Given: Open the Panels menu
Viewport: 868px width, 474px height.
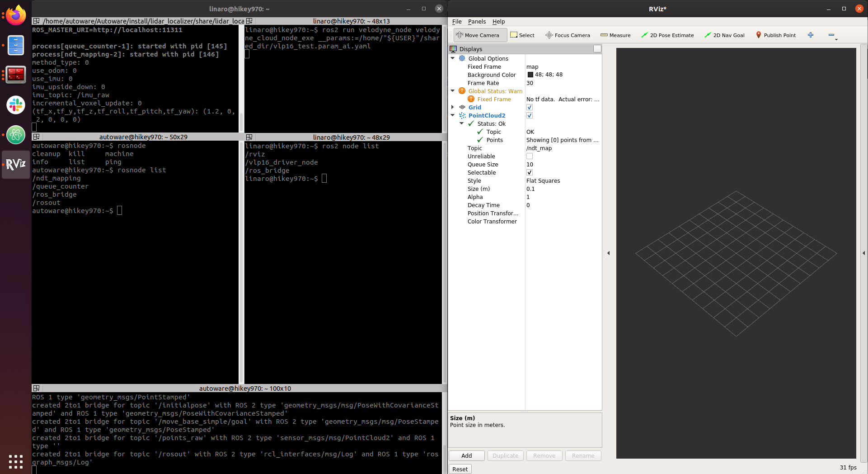Looking at the screenshot, I should pyautogui.click(x=477, y=22).
